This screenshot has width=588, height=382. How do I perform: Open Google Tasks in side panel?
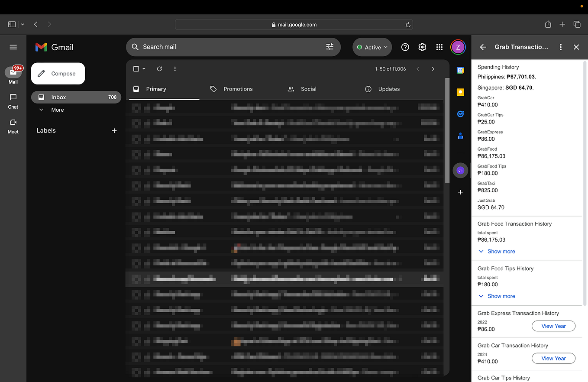460,114
